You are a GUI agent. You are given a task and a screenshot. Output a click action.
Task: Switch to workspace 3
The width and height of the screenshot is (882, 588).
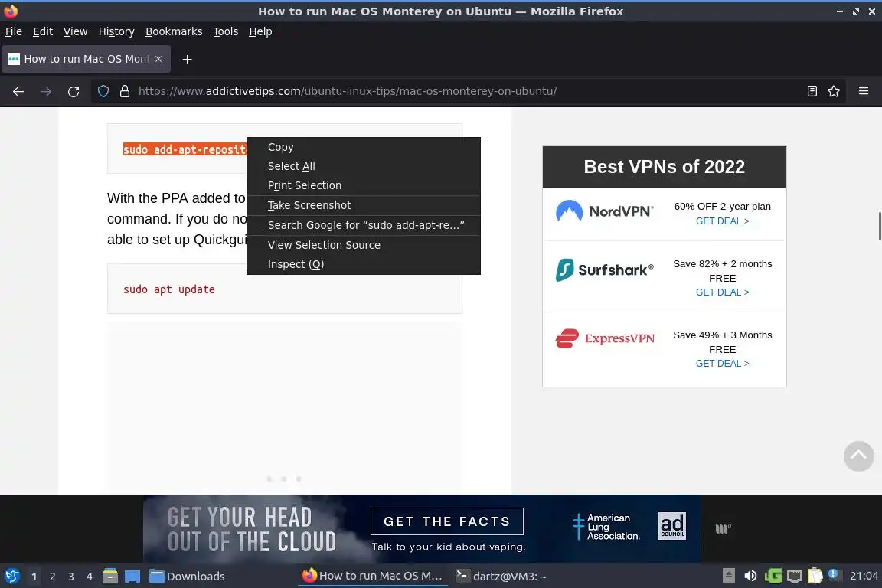[71, 577]
